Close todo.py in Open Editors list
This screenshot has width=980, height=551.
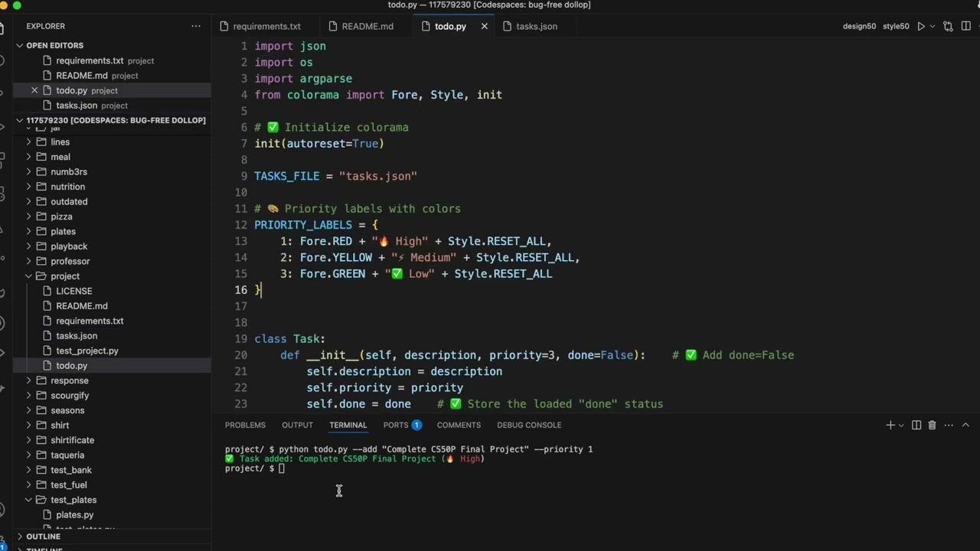pos(34,90)
